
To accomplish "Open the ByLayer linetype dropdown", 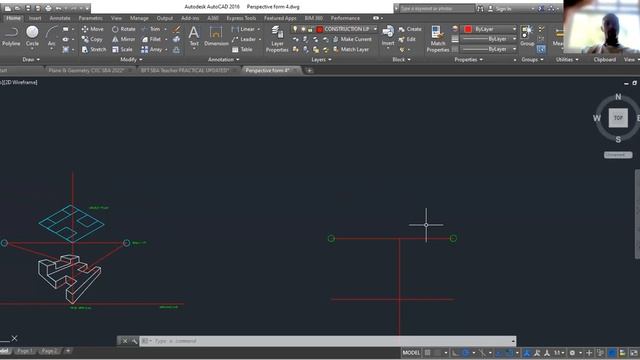I will [x=514, y=49].
